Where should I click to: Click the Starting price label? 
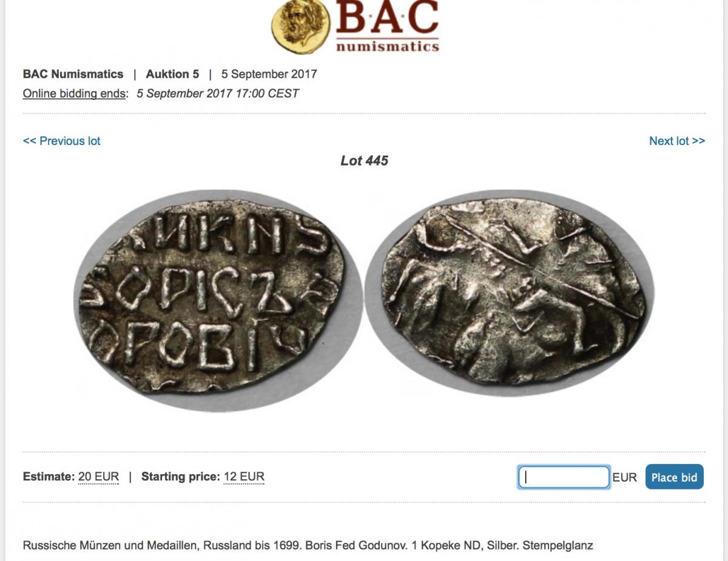tap(180, 477)
